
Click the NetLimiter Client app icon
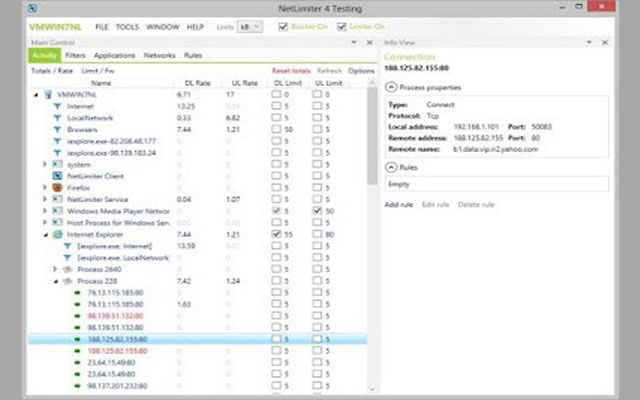point(57,175)
